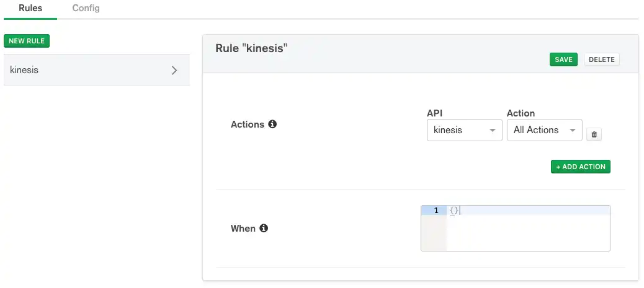This screenshot has width=644, height=288.
Task: Delete the kinesis rule
Action: (x=601, y=59)
